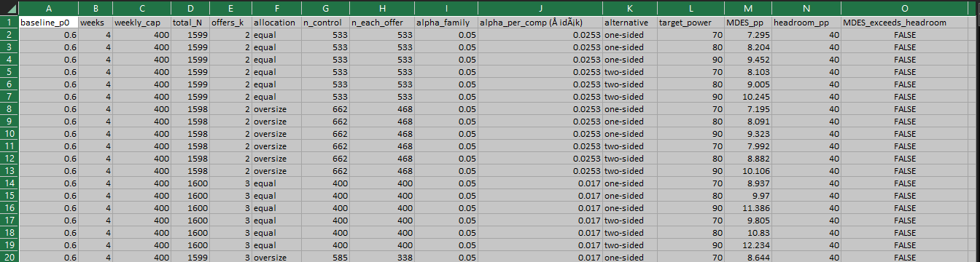The width and height of the screenshot is (980, 262).
Task: Click the total_N header cell
Action: click(190, 23)
